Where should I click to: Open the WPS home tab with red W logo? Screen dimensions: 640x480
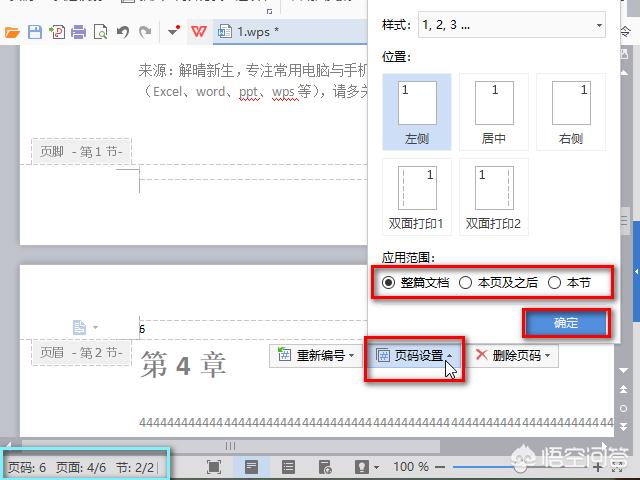(x=199, y=31)
